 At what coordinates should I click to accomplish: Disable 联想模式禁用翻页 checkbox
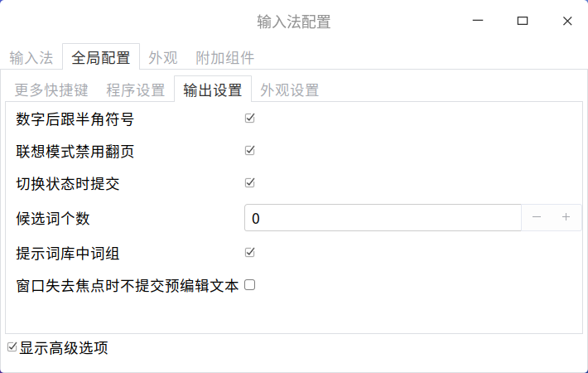pos(249,151)
